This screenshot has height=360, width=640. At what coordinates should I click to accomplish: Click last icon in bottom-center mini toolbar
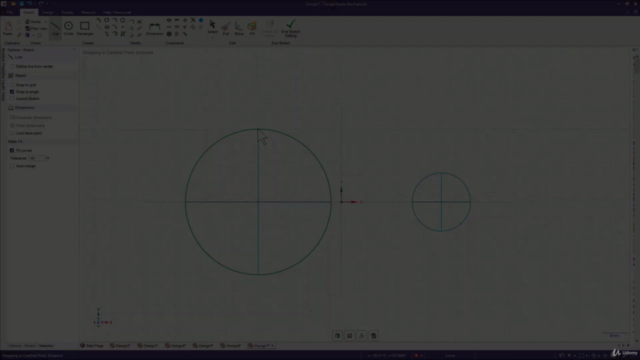click(x=373, y=336)
